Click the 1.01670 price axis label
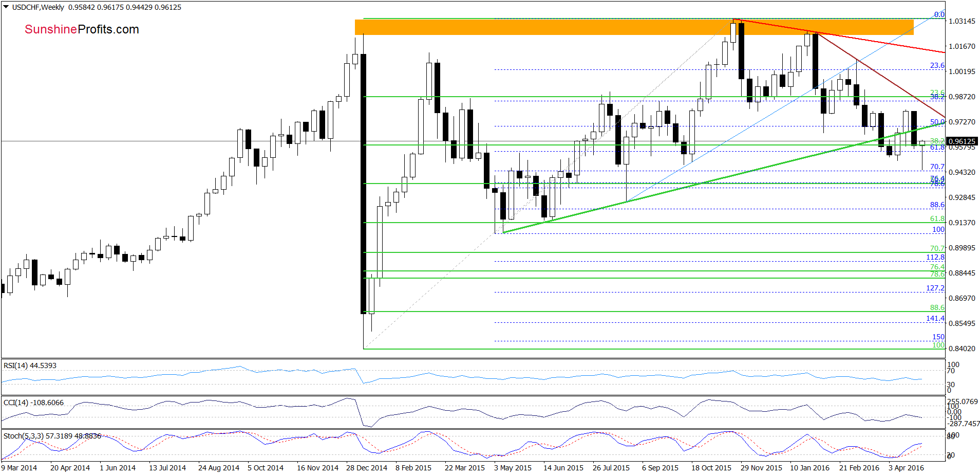This screenshot has height=475, width=980. pyautogui.click(x=962, y=46)
